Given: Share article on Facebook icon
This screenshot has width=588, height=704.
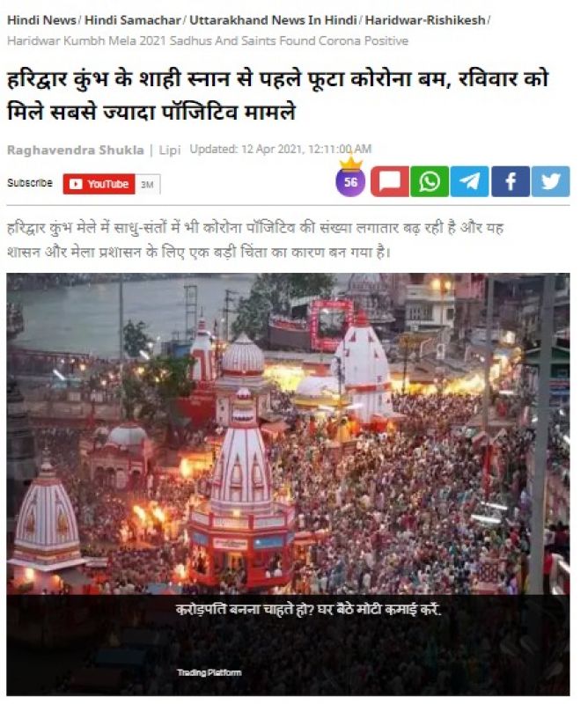Looking at the screenshot, I should pos(511,181).
